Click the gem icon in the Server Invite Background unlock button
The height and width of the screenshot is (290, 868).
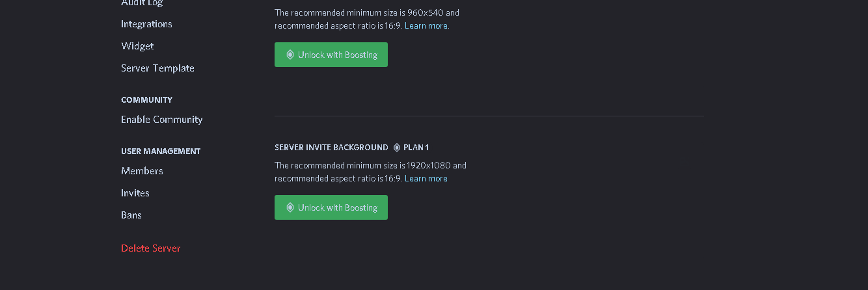coord(290,207)
